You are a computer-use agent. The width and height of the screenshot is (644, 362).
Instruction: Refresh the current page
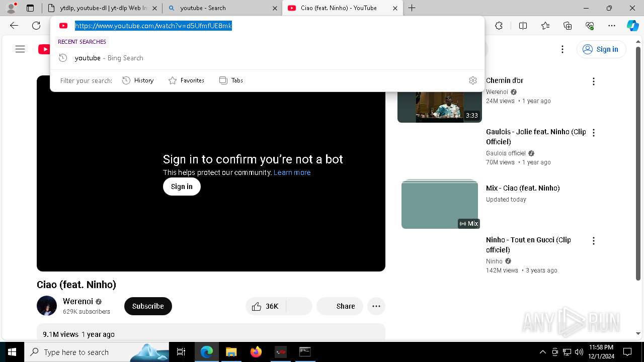(36, 26)
